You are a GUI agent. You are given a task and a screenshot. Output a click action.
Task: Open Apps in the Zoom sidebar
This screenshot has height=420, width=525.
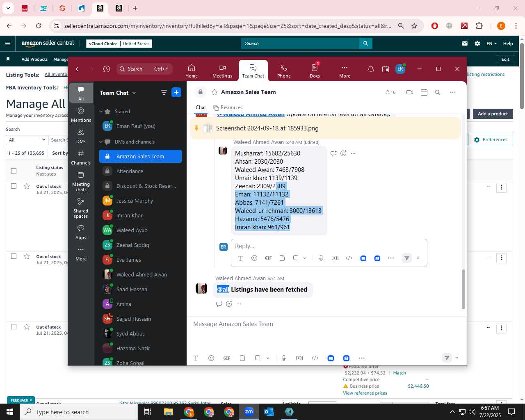(x=81, y=232)
